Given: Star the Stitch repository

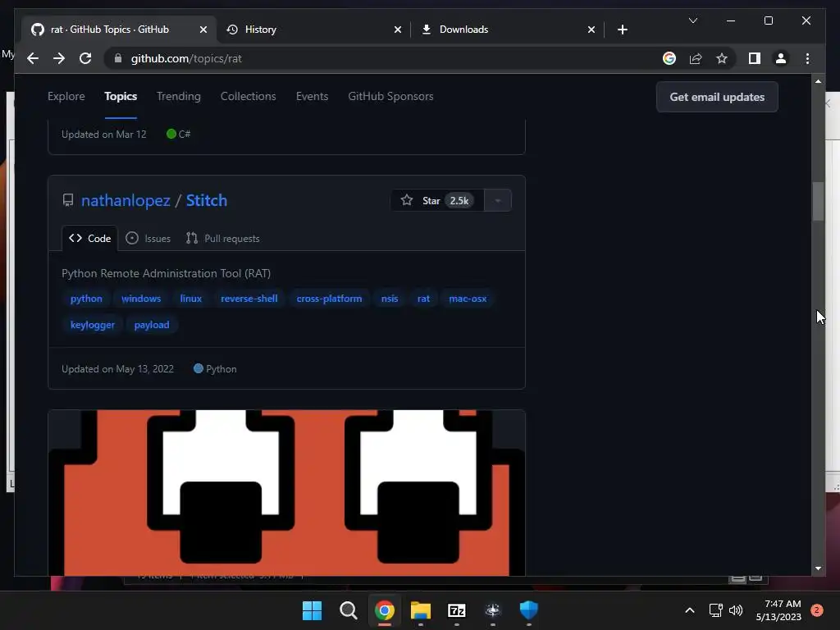Looking at the screenshot, I should [x=437, y=200].
